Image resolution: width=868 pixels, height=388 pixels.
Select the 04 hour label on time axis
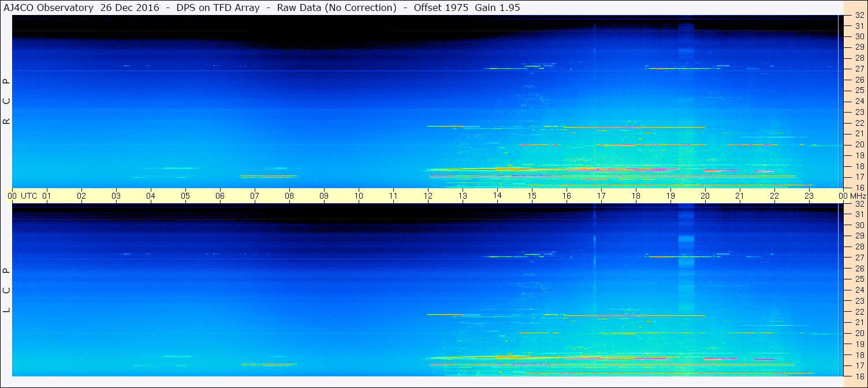coord(151,196)
